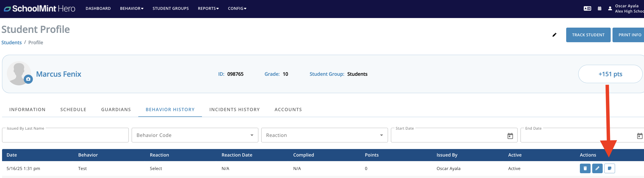Click Marcus Fenix avatar picture
The image size is (644, 178).
19,73
